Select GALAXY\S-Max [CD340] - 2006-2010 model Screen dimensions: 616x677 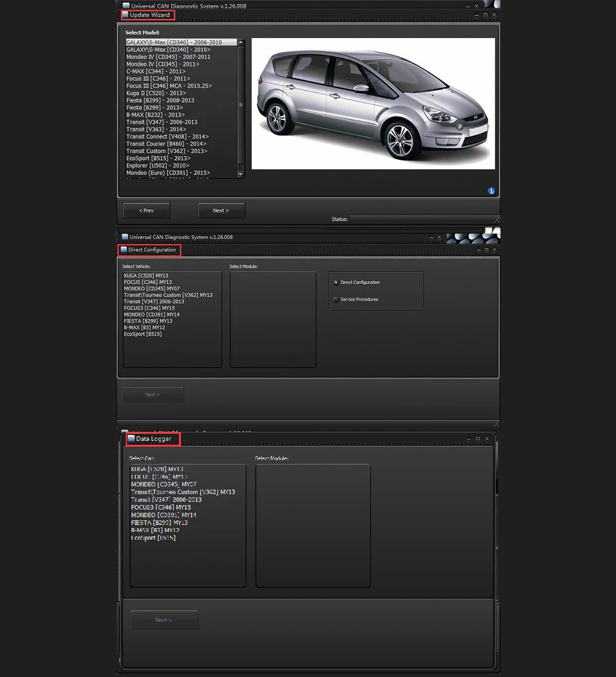tap(181, 42)
